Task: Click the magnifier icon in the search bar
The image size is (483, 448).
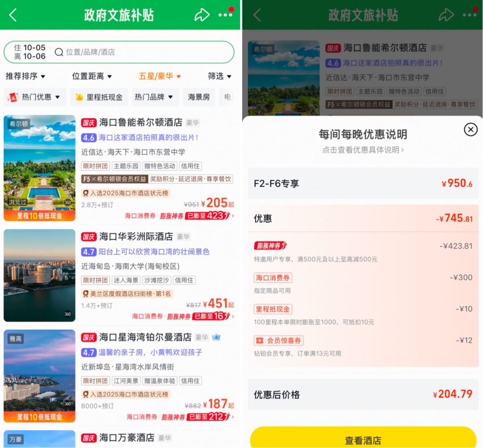Action: tap(59, 52)
